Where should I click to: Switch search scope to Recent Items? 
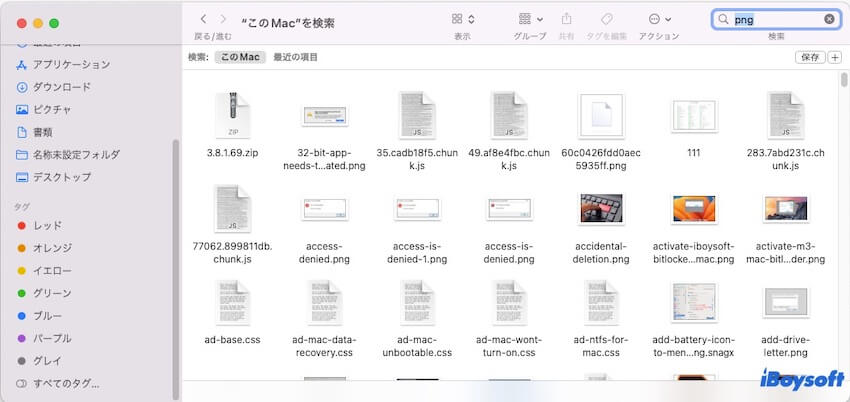[x=295, y=57]
